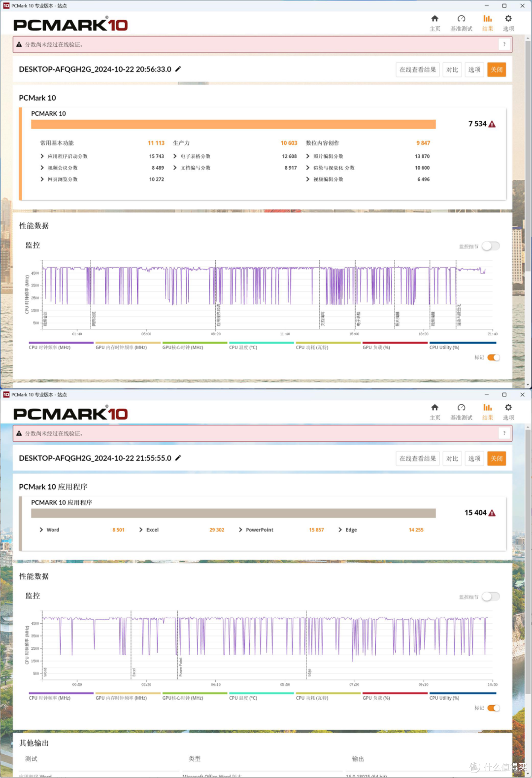Viewport: 532px width, 778px height.
Task: Select GPU load legend in bottom chart
Action: [x=395, y=696]
